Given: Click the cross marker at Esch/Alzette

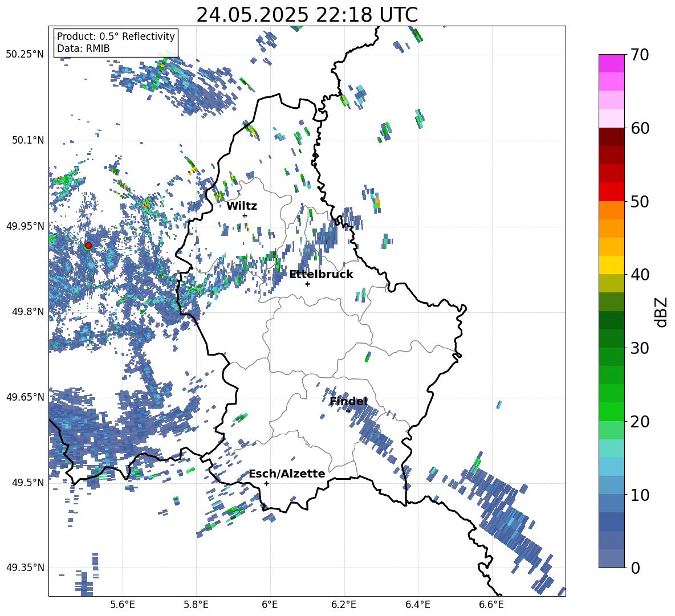Looking at the screenshot, I should (x=266, y=483).
